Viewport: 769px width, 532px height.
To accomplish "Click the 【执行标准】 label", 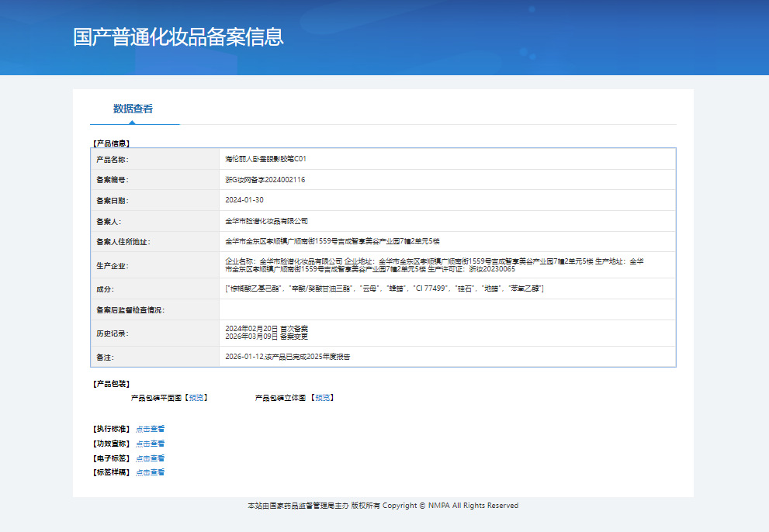I will click(x=111, y=429).
